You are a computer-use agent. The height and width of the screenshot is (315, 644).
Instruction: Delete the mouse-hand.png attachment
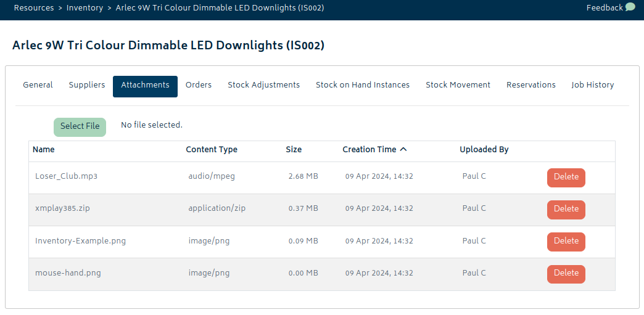tap(566, 274)
